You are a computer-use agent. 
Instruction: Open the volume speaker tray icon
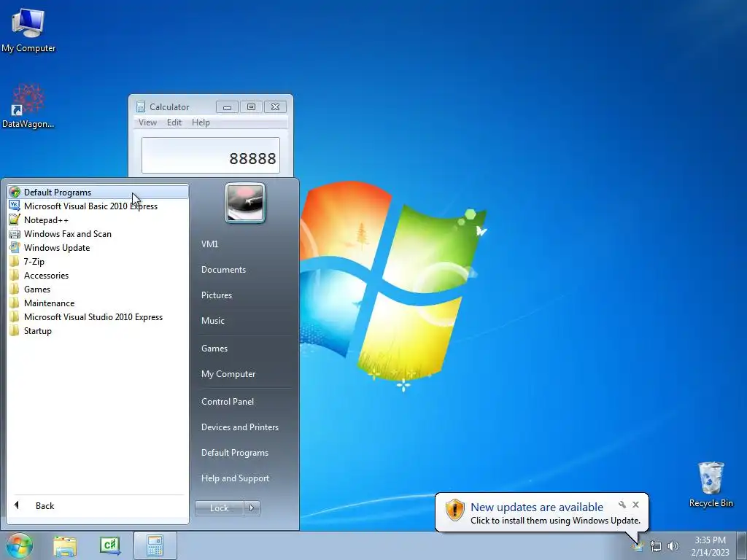tap(673, 546)
